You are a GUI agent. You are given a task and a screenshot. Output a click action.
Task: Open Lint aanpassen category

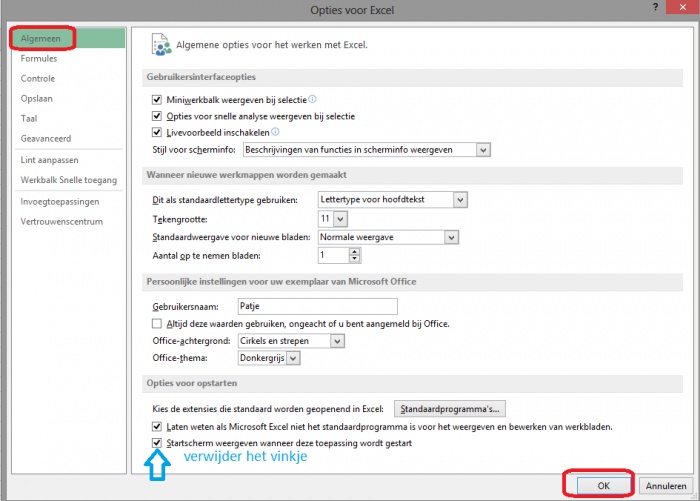coord(69,160)
